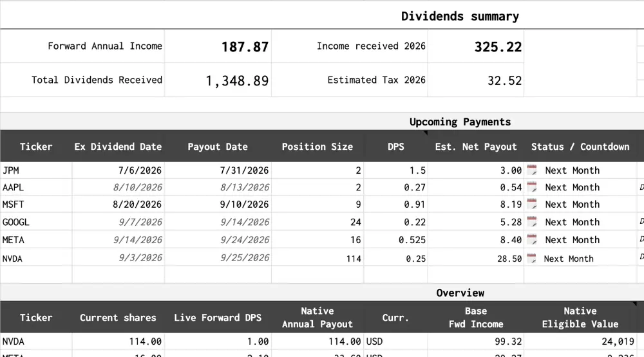Click the Payout Date column header

[218, 147]
